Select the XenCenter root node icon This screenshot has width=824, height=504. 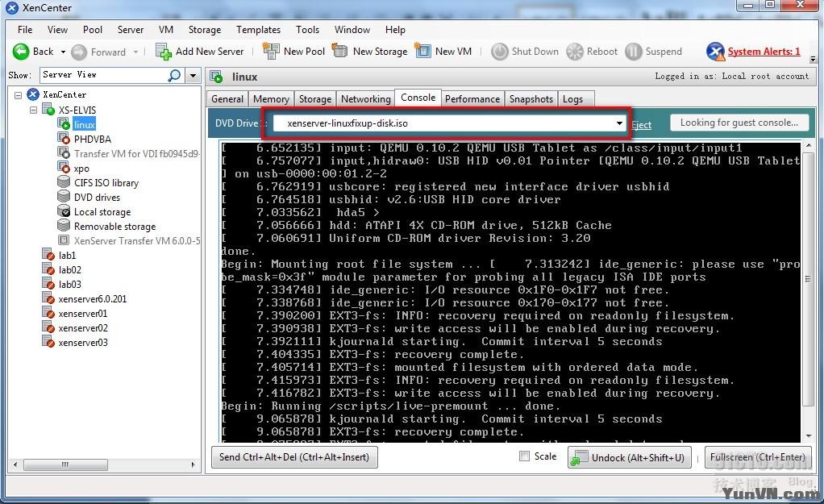[x=33, y=94]
